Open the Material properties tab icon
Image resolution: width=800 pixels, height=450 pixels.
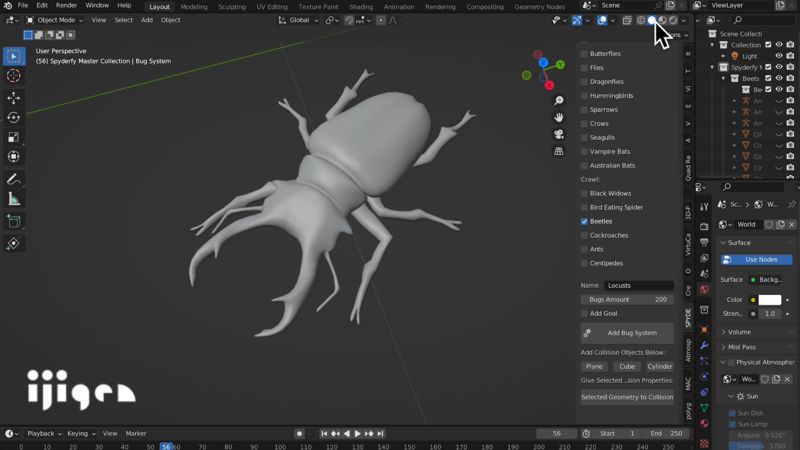pyautogui.click(x=704, y=423)
